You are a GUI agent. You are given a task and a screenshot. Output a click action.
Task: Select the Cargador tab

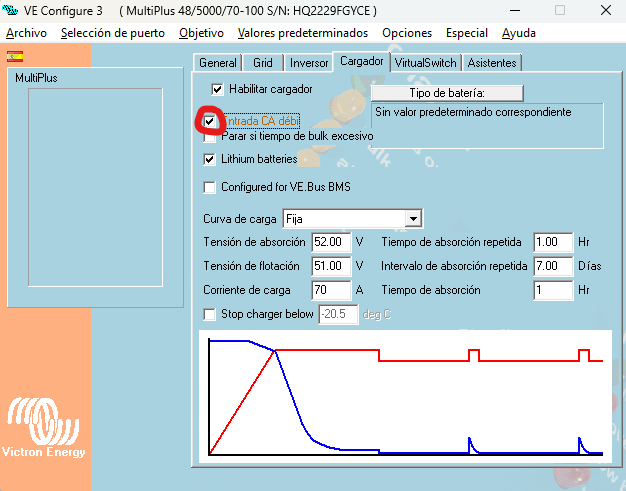tap(361, 61)
